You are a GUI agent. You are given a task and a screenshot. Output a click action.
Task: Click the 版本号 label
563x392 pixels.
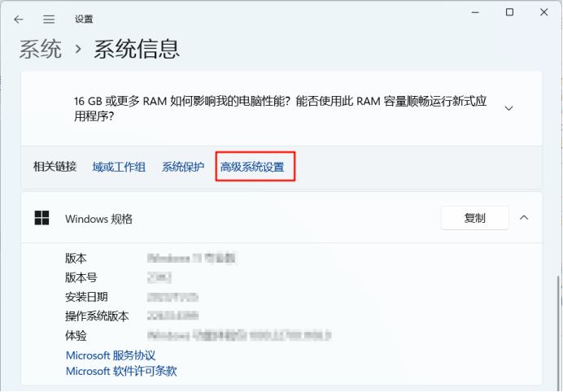click(81, 277)
